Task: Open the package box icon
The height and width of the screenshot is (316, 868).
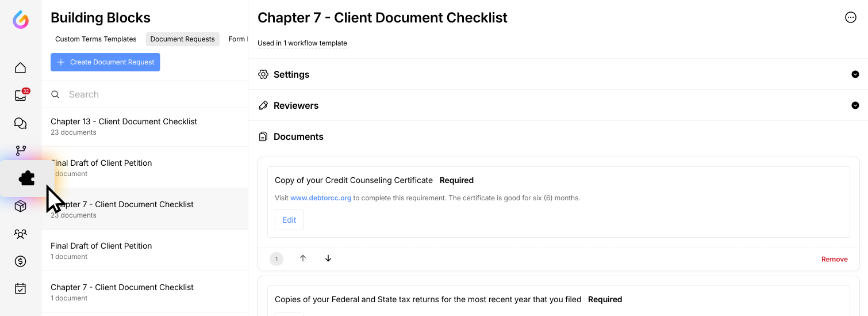Action: (x=21, y=206)
